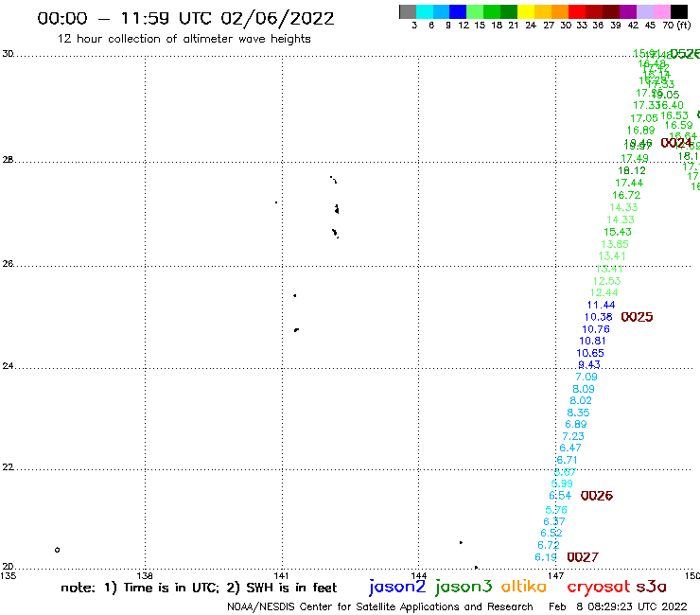Select the 17.44 wave height value

[629, 184]
